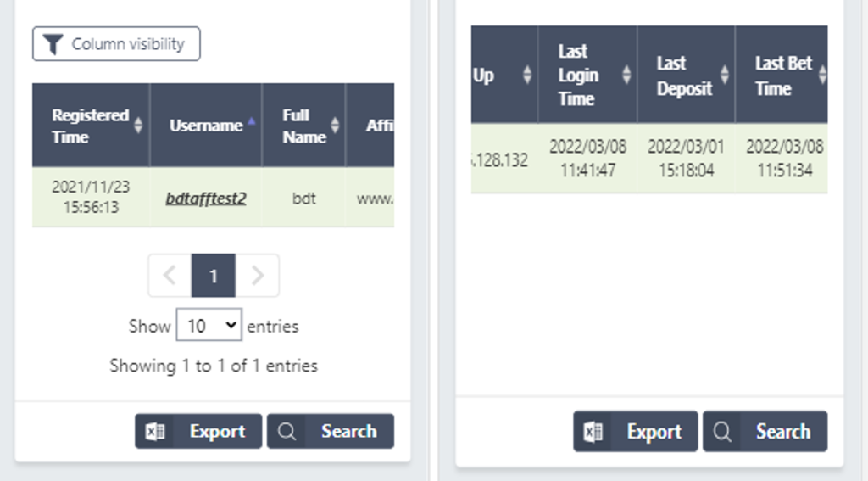Click sort arrows on Full Name column

[x=335, y=126]
